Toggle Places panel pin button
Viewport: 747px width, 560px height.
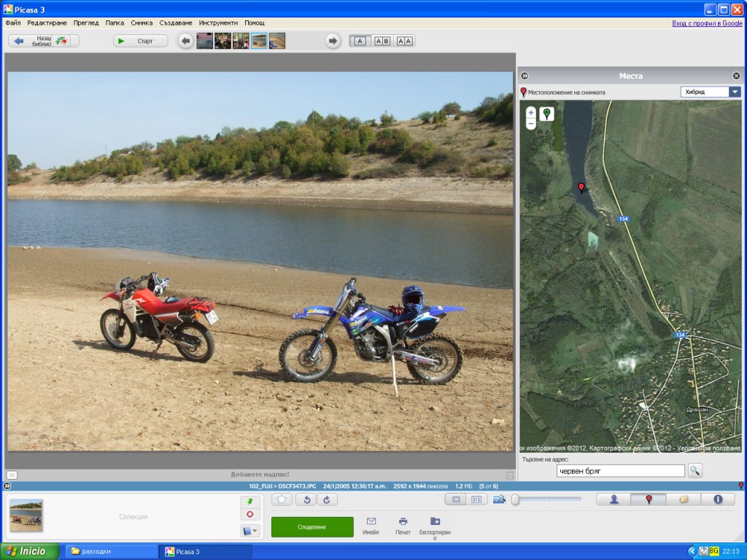pyautogui.click(x=649, y=499)
